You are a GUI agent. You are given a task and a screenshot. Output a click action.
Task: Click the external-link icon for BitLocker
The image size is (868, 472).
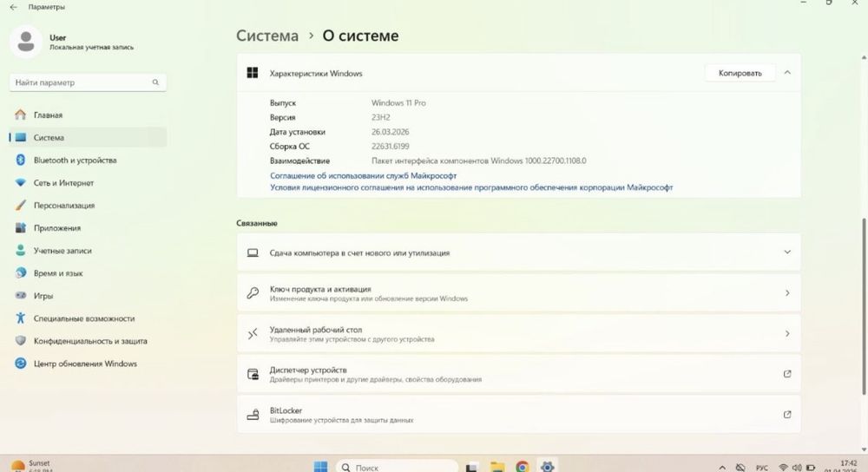(x=787, y=415)
